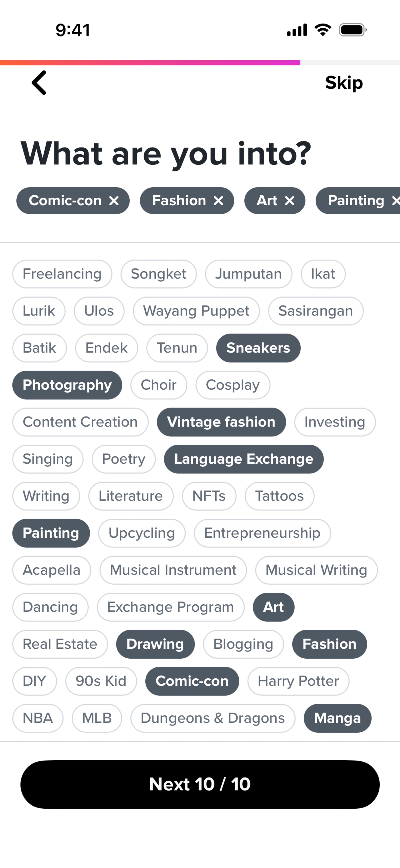Remove the Art chip with its X icon

[290, 201]
